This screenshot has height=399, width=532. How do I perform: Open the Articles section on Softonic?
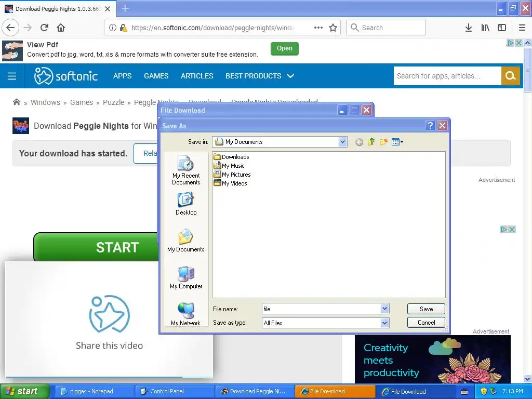197,76
